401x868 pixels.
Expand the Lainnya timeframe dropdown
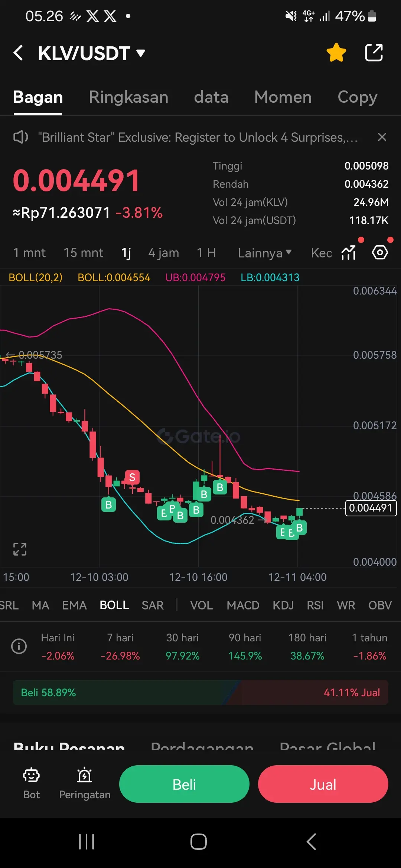pos(265,253)
